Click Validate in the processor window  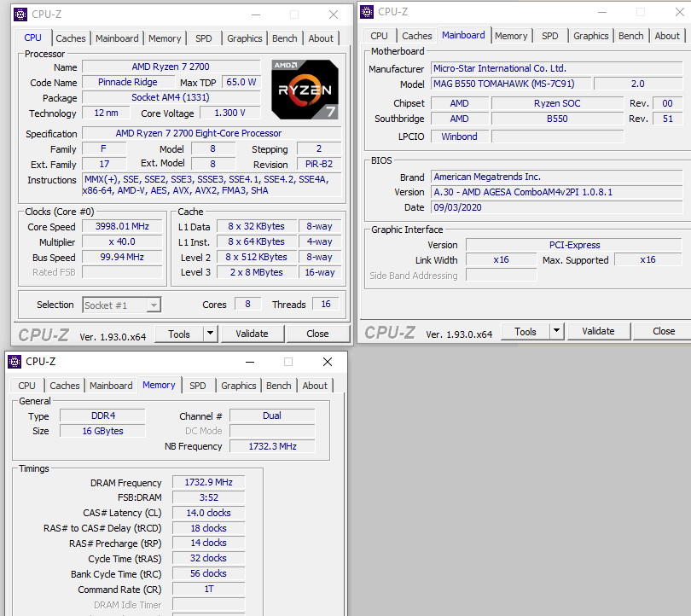[252, 334]
